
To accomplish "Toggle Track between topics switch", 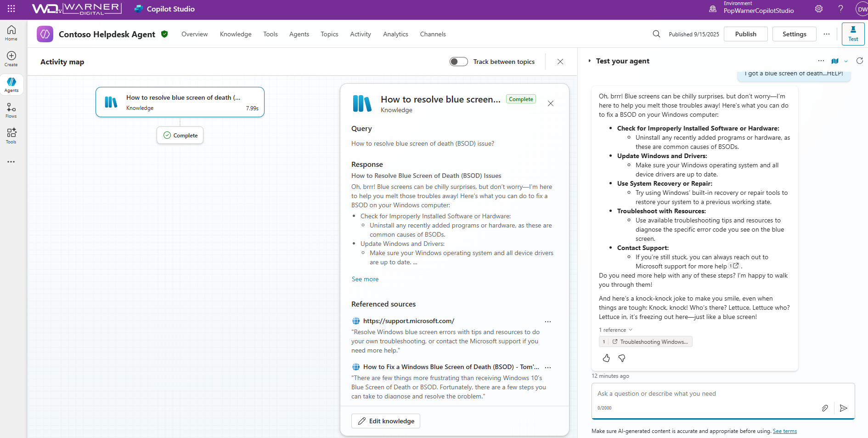I will (458, 62).
